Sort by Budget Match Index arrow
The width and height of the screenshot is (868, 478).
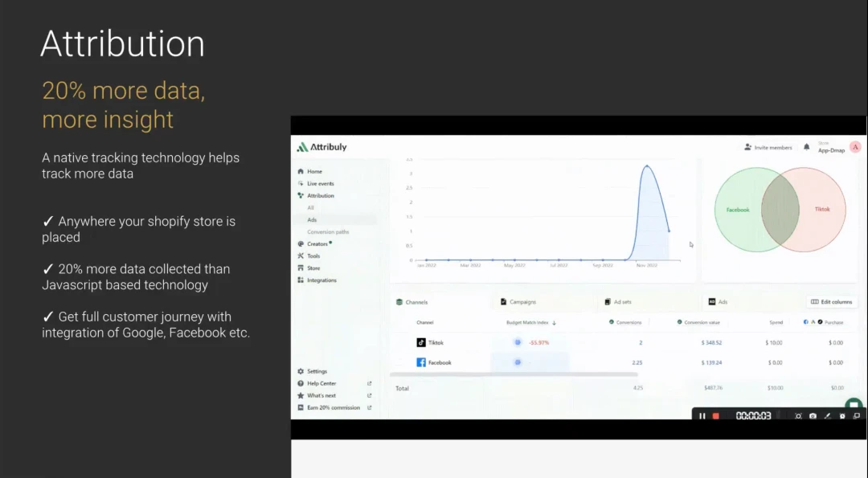554,322
